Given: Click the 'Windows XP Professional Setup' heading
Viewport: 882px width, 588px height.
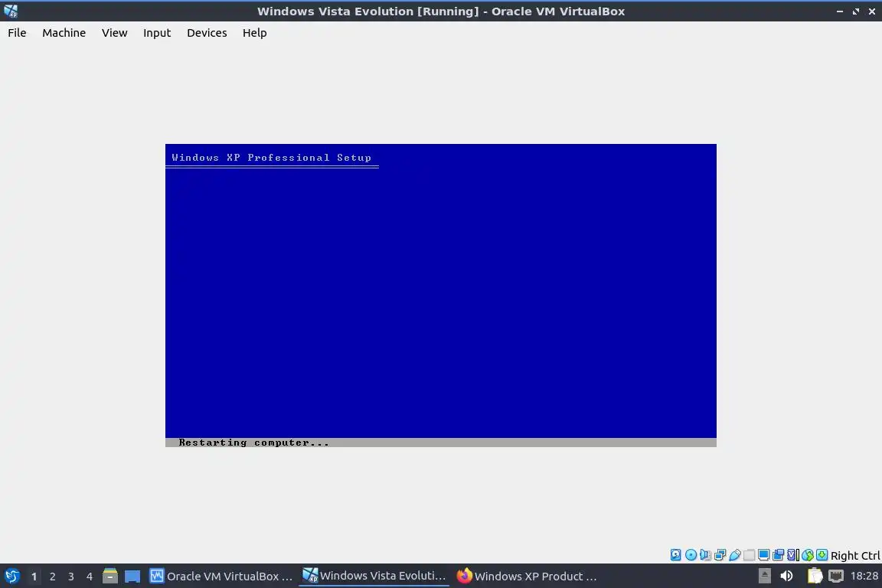Looking at the screenshot, I should click(271, 158).
